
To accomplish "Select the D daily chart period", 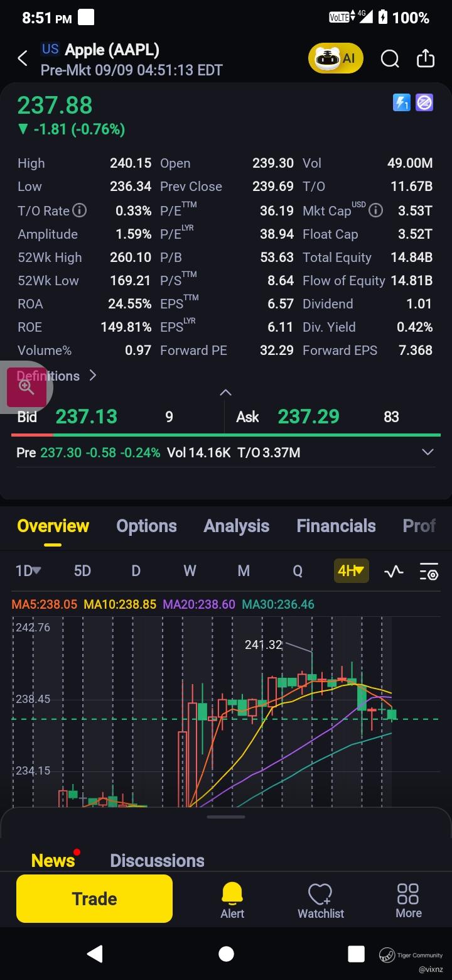I will point(136,571).
